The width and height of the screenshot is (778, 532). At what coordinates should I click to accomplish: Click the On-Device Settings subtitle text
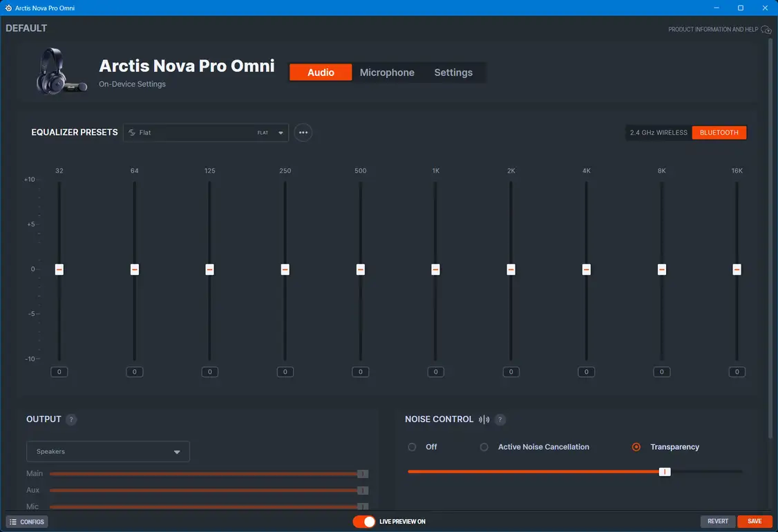[x=132, y=84]
